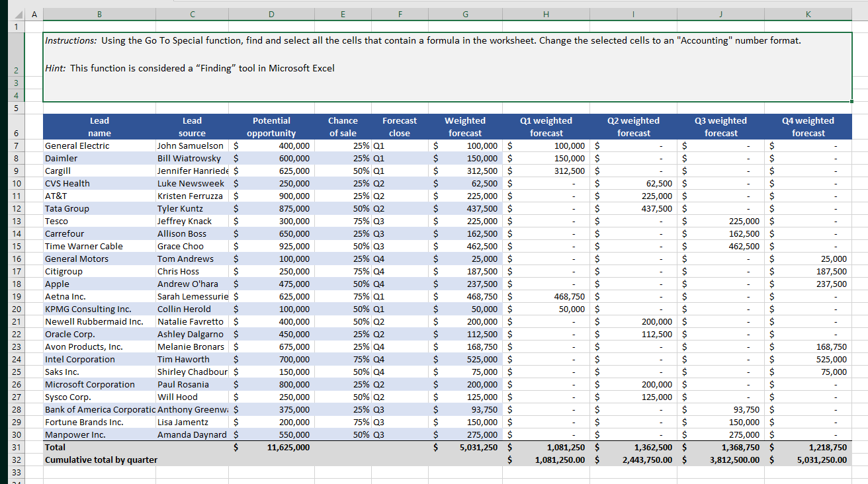
Task: Select cumulative value 5,031,250.00
Action: 808,460
